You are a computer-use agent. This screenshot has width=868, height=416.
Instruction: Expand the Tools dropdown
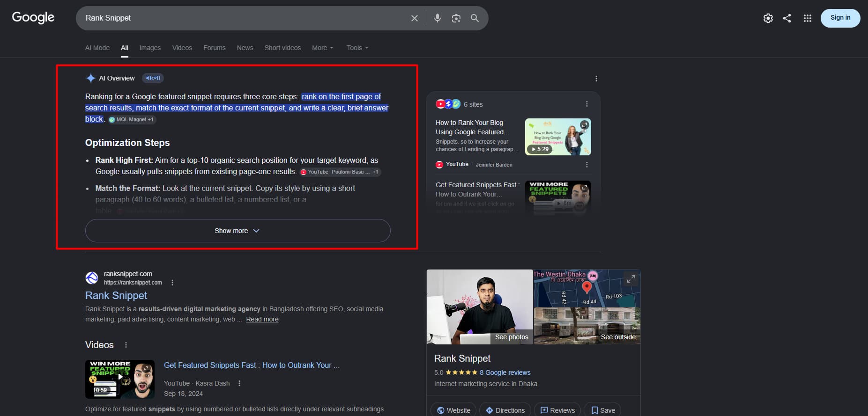coord(357,48)
